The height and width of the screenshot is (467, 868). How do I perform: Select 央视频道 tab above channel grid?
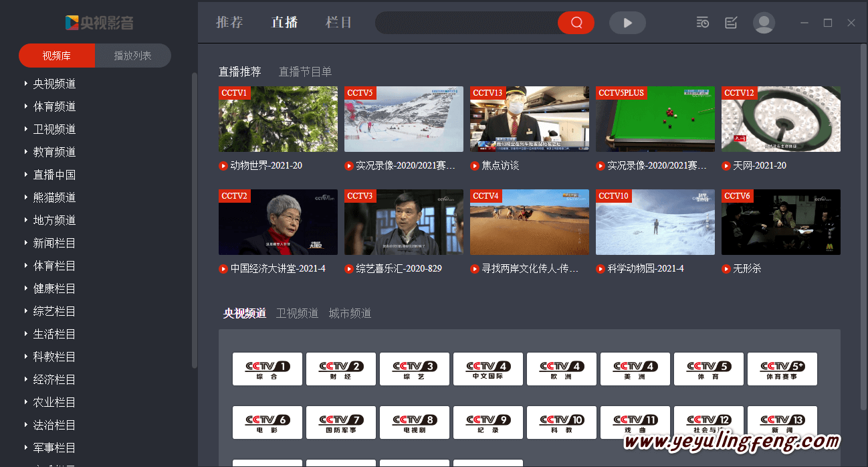pyautogui.click(x=245, y=313)
